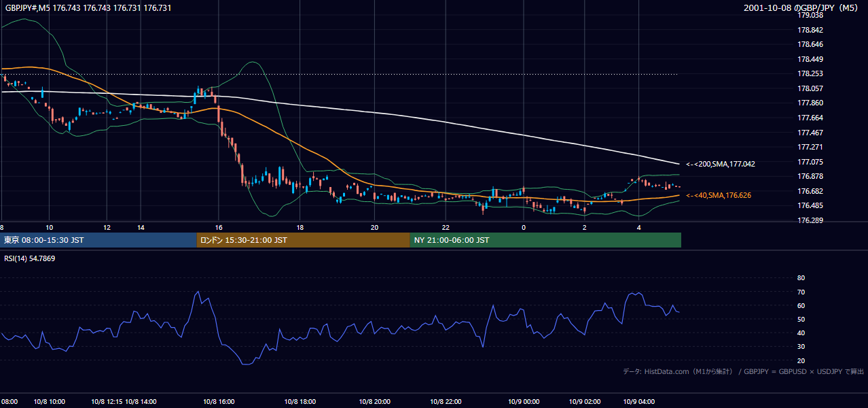Screen dimensions: 868x408
Task: Click the bottom time label 10/8 20:00
Action: (375, 402)
